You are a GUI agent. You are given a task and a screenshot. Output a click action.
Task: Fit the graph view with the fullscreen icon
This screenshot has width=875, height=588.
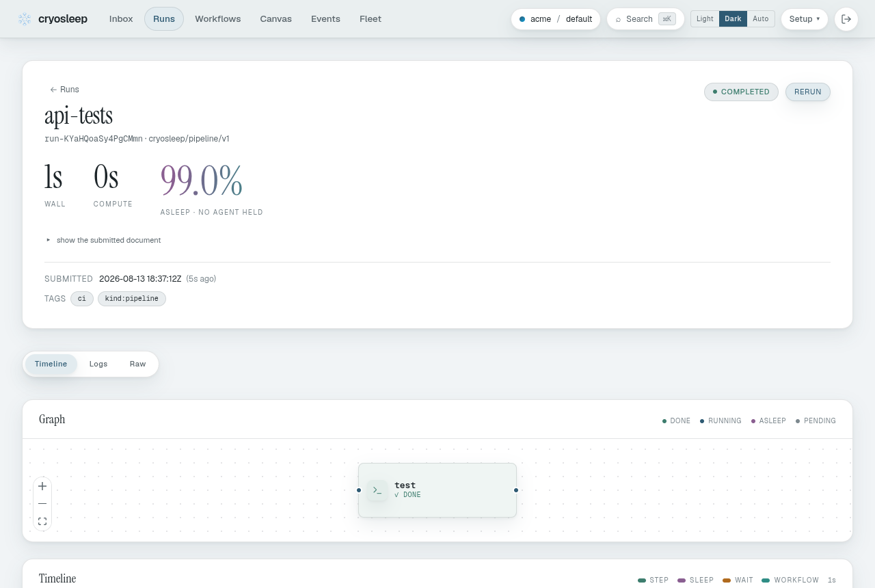pyautogui.click(x=42, y=522)
